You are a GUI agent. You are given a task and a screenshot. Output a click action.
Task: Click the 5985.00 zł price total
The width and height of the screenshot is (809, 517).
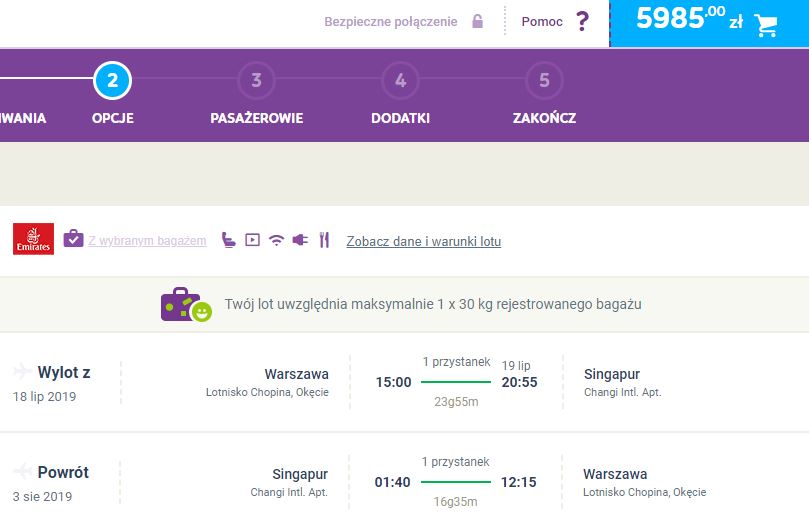pos(689,19)
